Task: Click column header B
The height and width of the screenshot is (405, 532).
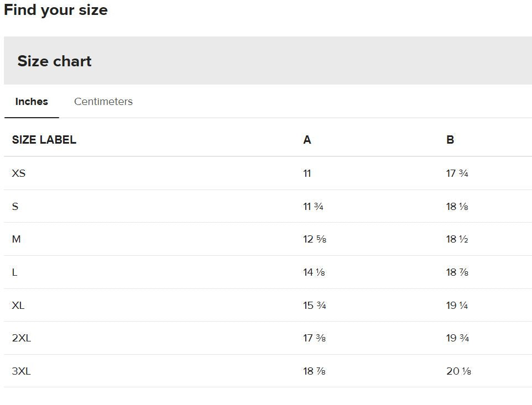Action: pyautogui.click(x=450, y=140)
